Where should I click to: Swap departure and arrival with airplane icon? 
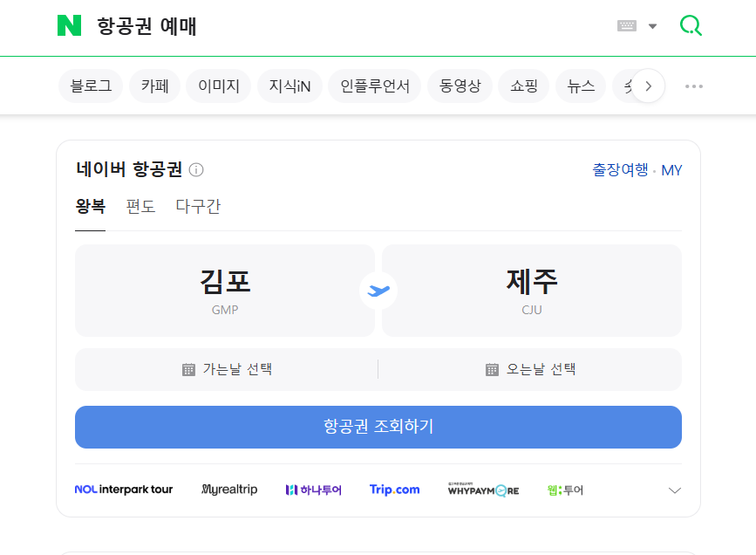pos(378,290)
